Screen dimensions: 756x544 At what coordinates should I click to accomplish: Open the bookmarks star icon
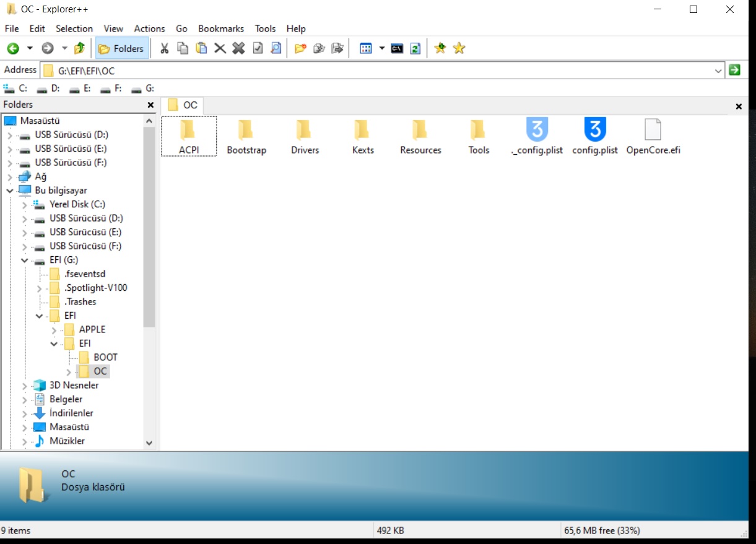click(459, 48)
